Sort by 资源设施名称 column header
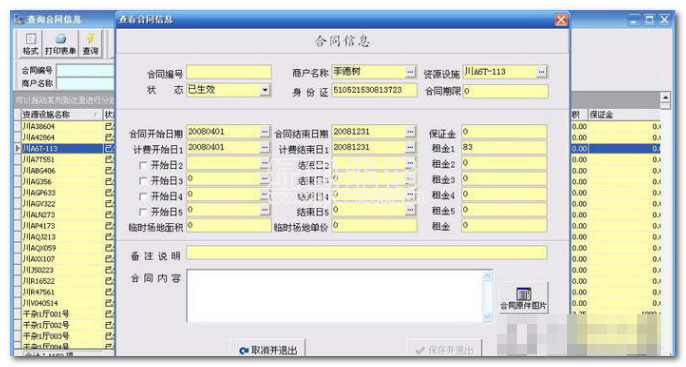 coord(61,115)
